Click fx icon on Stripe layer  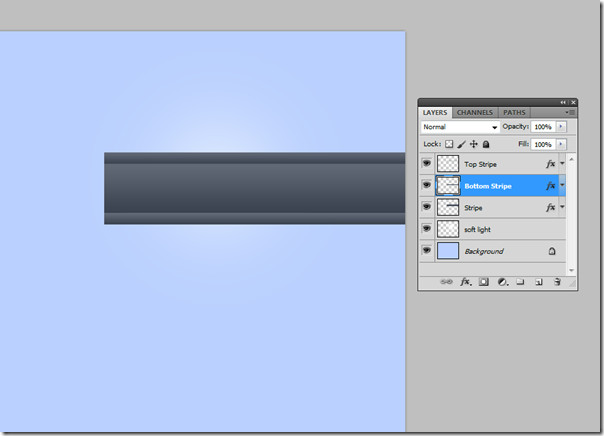(x=550, y=208)
